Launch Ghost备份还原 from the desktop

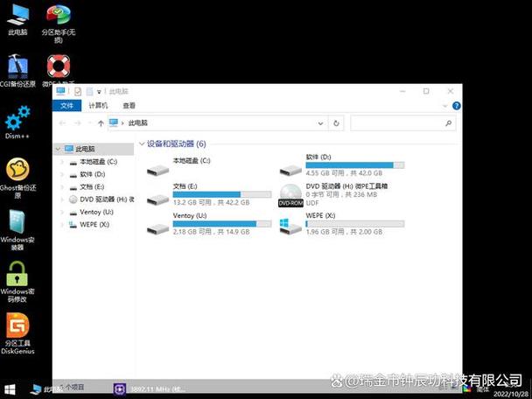point(17,171)
